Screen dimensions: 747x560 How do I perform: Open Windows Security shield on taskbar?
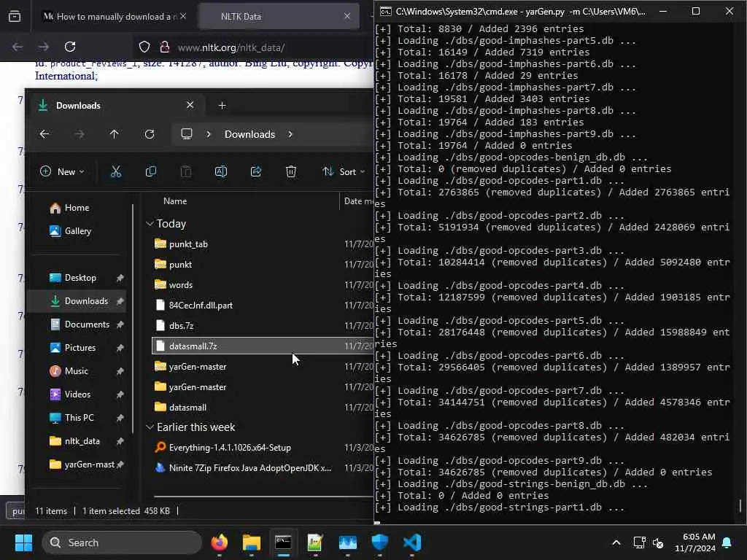pyautogui.click(x=379, y=542)
